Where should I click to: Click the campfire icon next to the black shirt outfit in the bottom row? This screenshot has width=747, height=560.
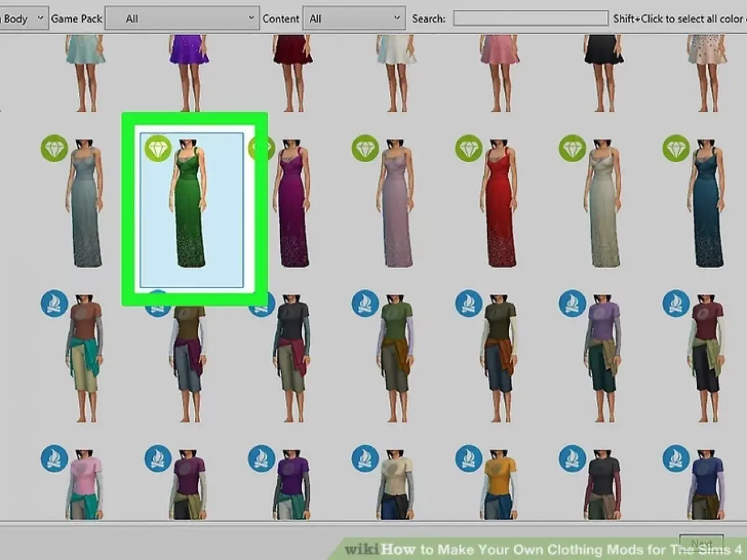coord(572,459)
